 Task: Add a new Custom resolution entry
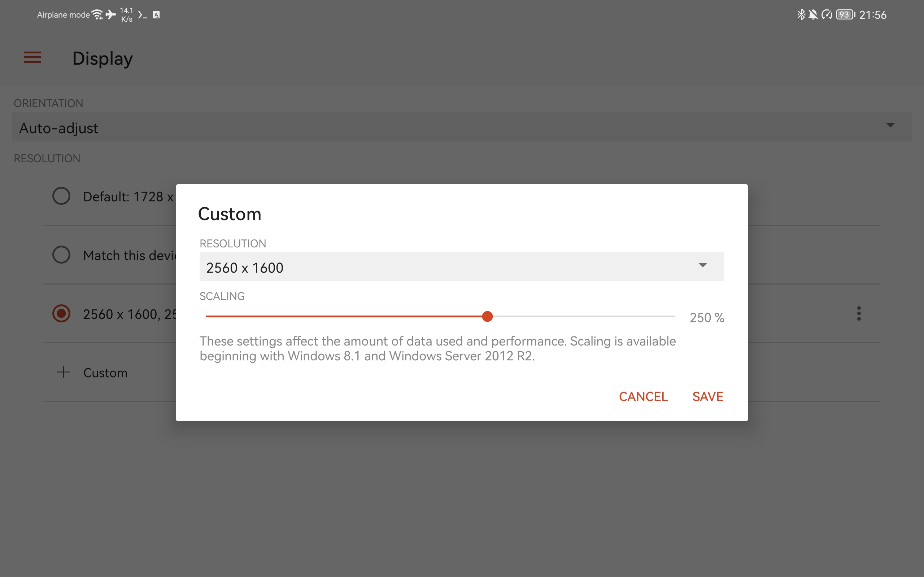point(105,373)
